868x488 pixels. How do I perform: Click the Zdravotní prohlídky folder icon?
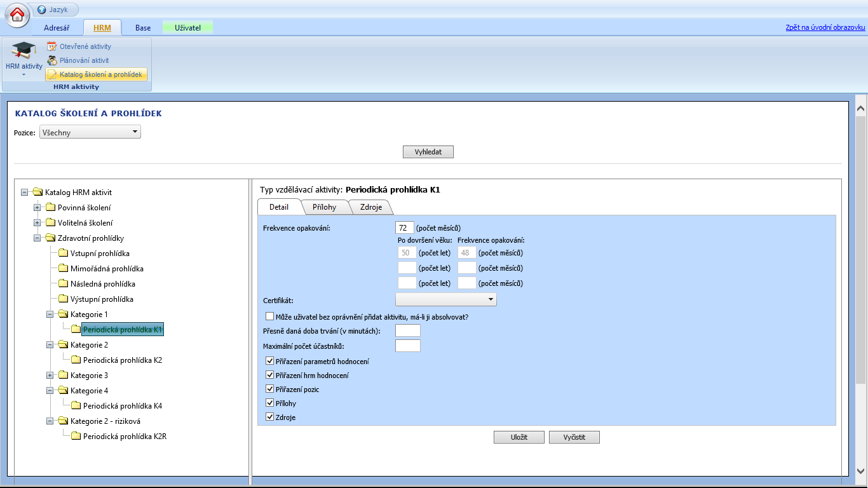(50, 238)
